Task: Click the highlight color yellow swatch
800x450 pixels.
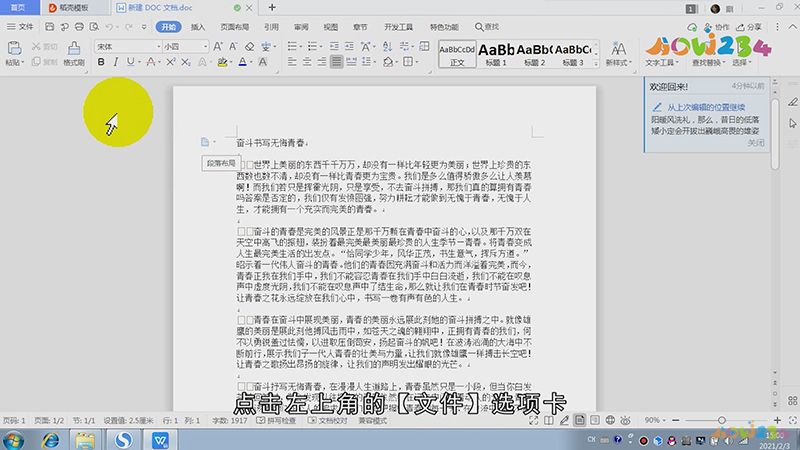Action: pyautogui.click(x=222, y=62)
